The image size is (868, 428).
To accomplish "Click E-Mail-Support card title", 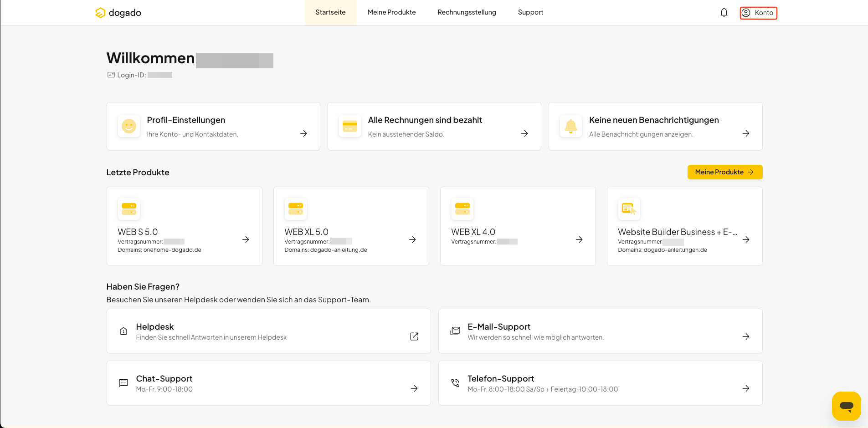I will coord(499,327).
